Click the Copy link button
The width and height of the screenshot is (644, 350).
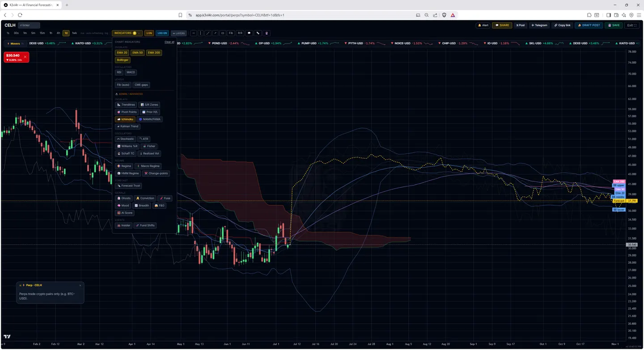[562, 25]
